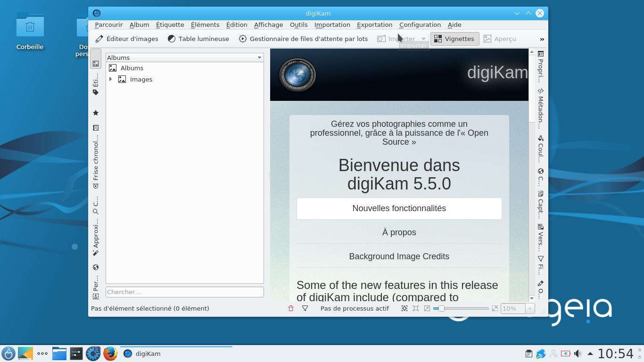Open the Filtres funnel right sidebar tab
644x362 pixels.
541,265
